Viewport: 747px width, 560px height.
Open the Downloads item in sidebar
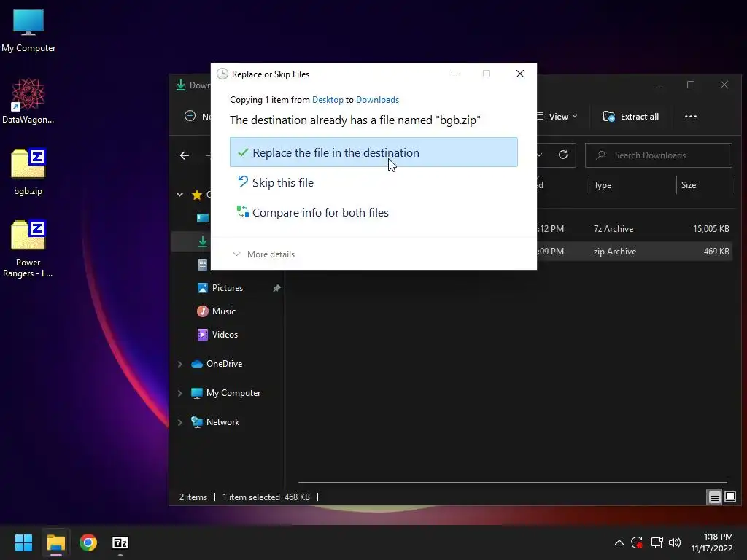(x=203, y=241)
